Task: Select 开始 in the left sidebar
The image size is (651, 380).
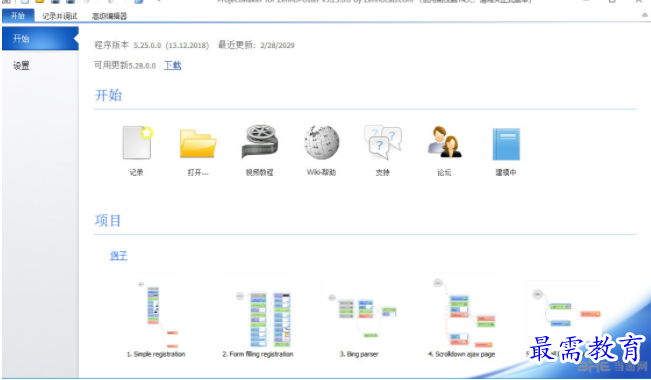Action: (x=40, y=39)
